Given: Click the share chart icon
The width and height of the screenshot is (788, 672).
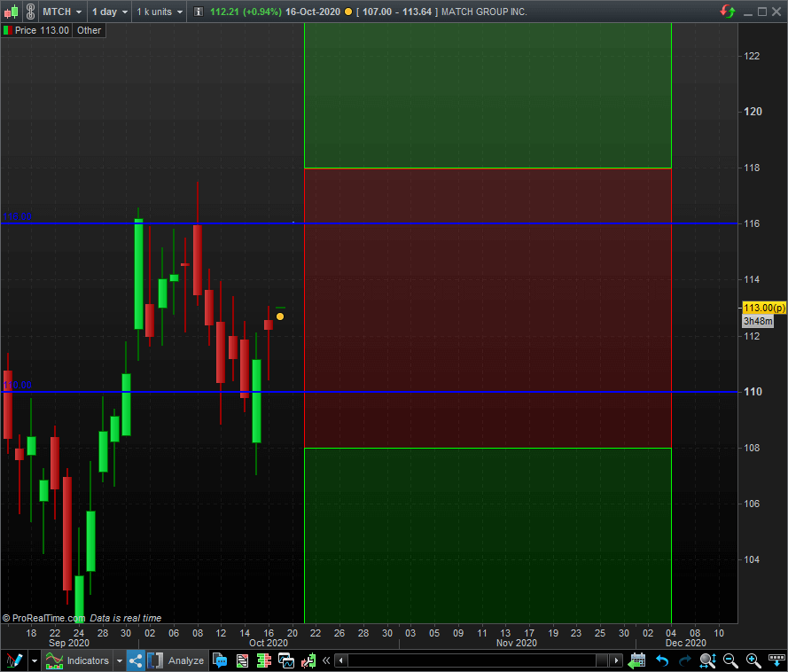Looking at the screenshot, I should point(136,660).
